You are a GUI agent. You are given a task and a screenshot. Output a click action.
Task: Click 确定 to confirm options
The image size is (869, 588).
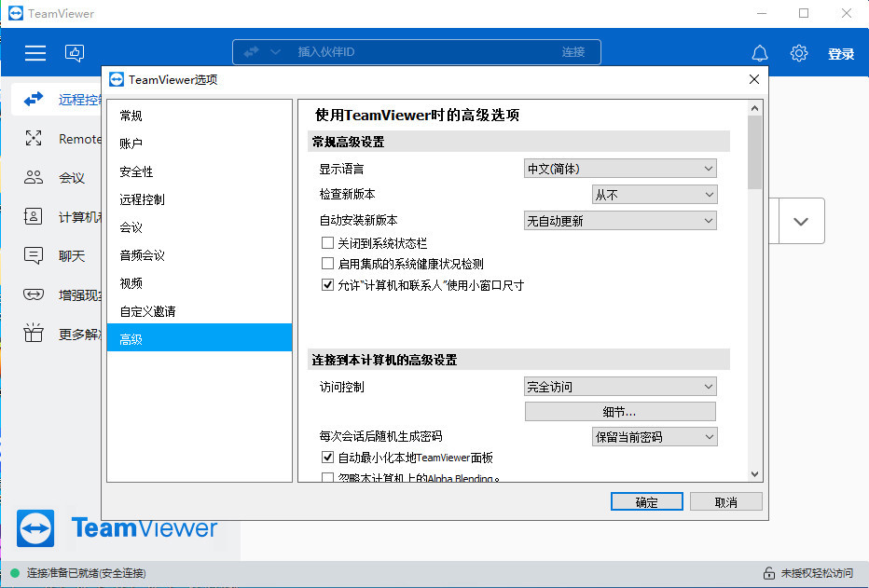(647, 502)
